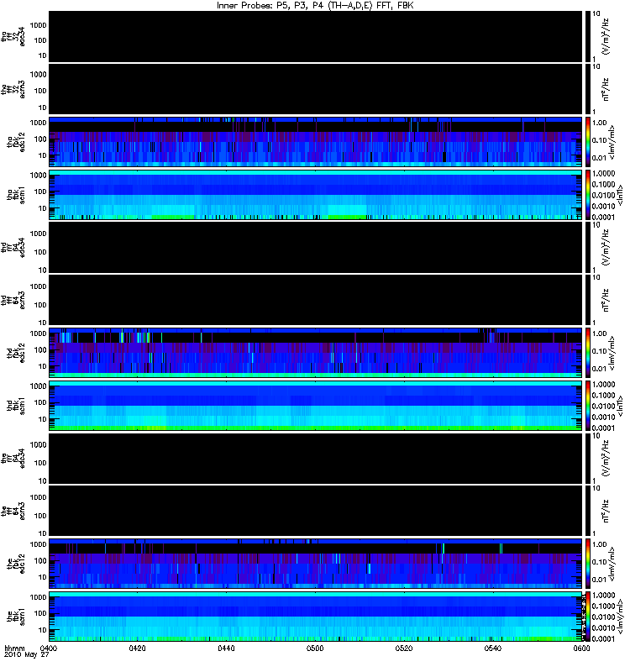Click the rainbow color bar beside thd fbk scm1

click(588, 406)
